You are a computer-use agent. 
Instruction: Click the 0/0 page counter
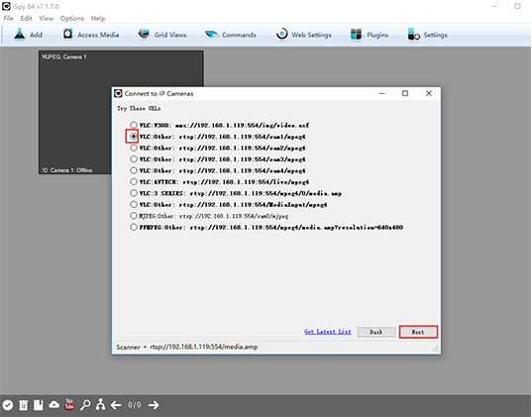click(x=135, y=405)
